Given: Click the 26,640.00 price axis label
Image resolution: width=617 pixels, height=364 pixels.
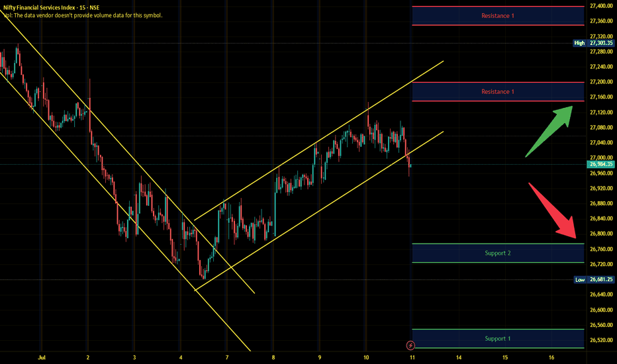Looking at the screenshot, I should point(601,295).
